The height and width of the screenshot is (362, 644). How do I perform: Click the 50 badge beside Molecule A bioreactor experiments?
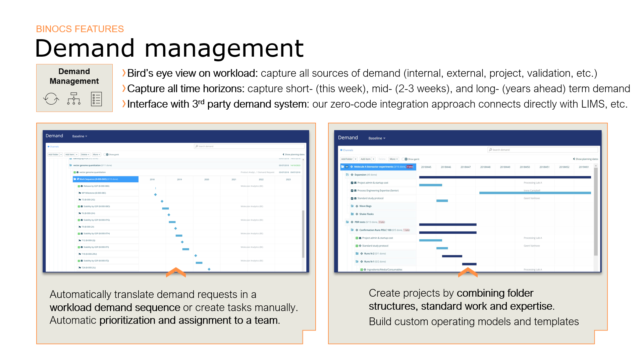(x=347, y=167)
